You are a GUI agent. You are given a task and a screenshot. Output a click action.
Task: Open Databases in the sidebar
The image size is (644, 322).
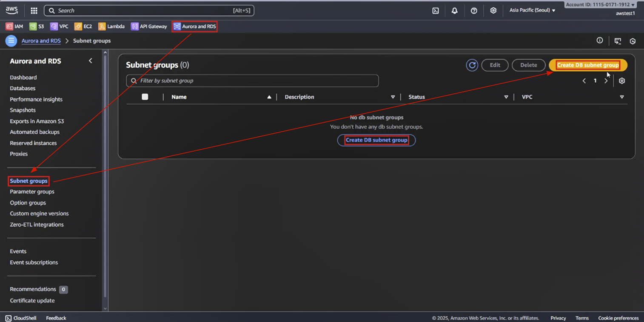pos(23,88)
